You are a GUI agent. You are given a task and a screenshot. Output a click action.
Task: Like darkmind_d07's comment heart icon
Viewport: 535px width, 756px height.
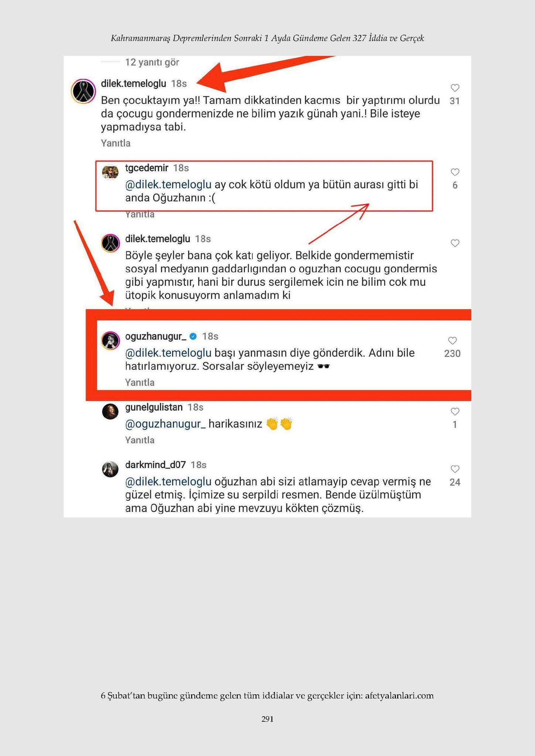pos(455,469)
